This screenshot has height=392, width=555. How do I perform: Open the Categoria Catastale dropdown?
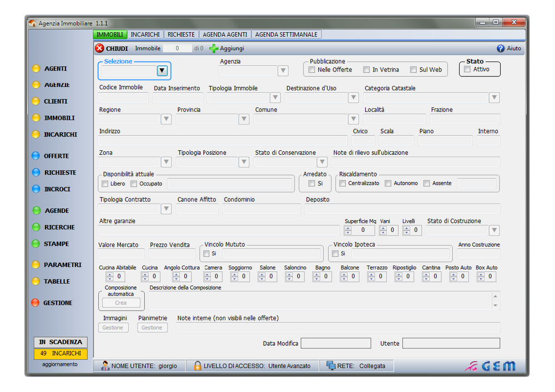pos(494,98)
